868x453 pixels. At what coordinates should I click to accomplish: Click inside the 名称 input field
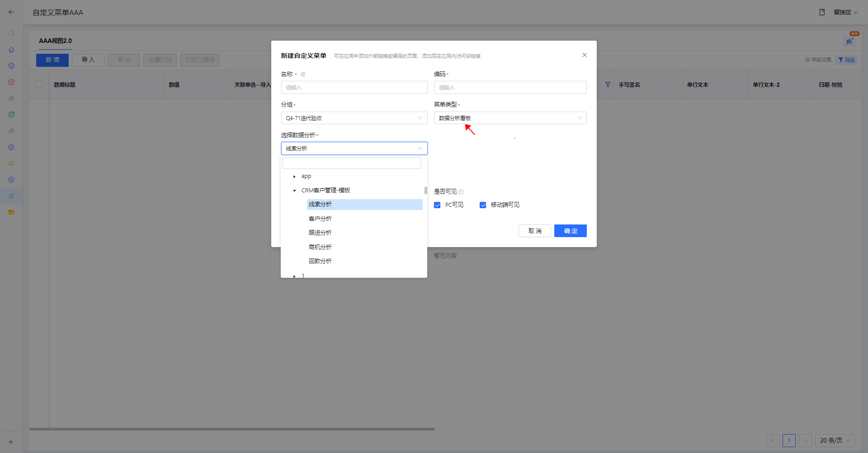point(354,87)
